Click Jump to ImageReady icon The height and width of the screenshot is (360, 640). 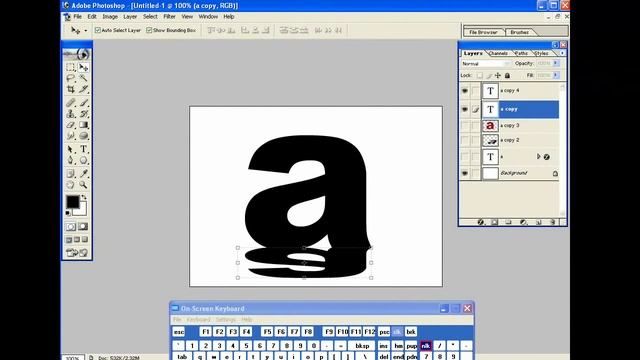point(77,253)
